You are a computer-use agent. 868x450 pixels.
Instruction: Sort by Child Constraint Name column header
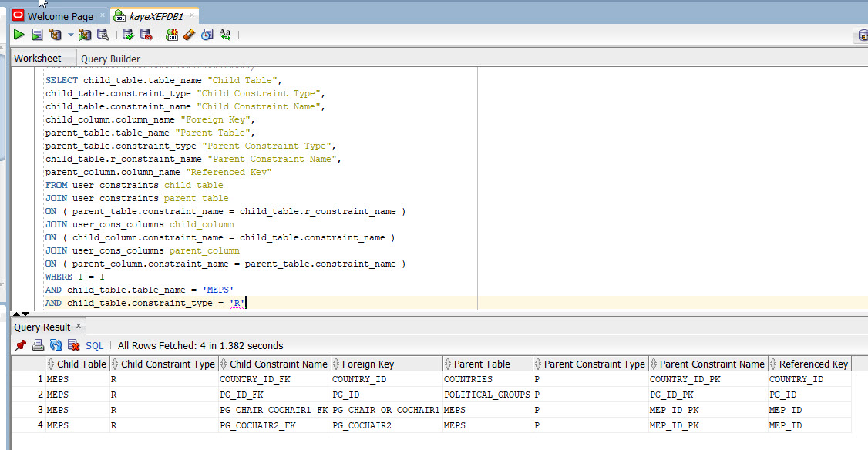274,364
